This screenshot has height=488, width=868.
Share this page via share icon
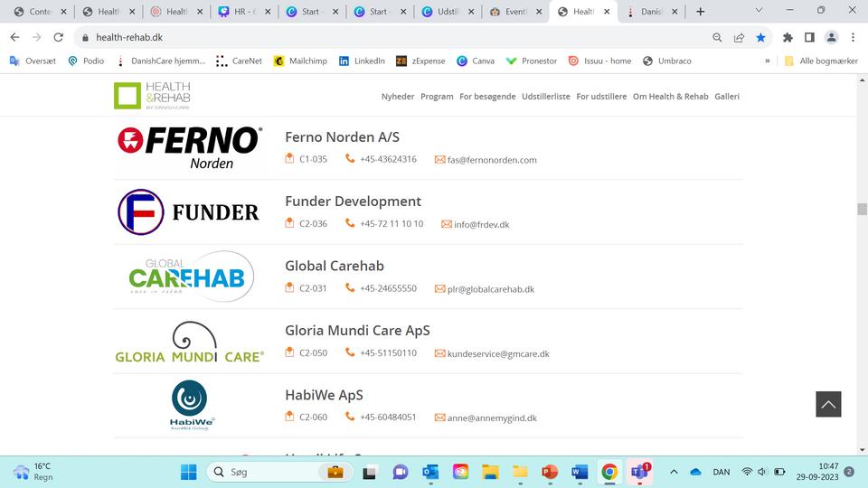739,37
